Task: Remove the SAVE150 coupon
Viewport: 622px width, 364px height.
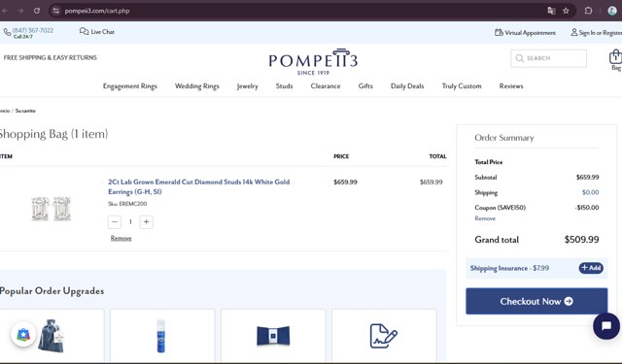Action: click(x=485, y=218)
